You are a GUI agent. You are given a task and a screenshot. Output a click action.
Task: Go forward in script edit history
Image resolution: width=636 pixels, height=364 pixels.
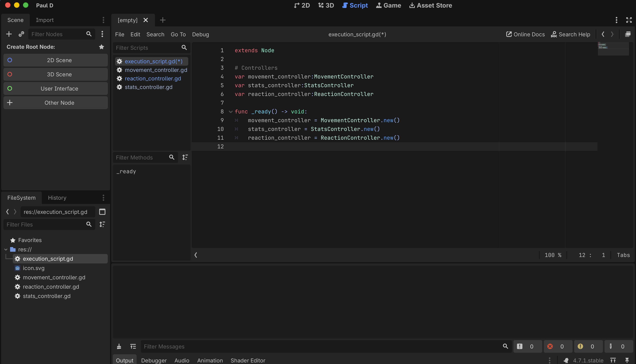point(612,34)
